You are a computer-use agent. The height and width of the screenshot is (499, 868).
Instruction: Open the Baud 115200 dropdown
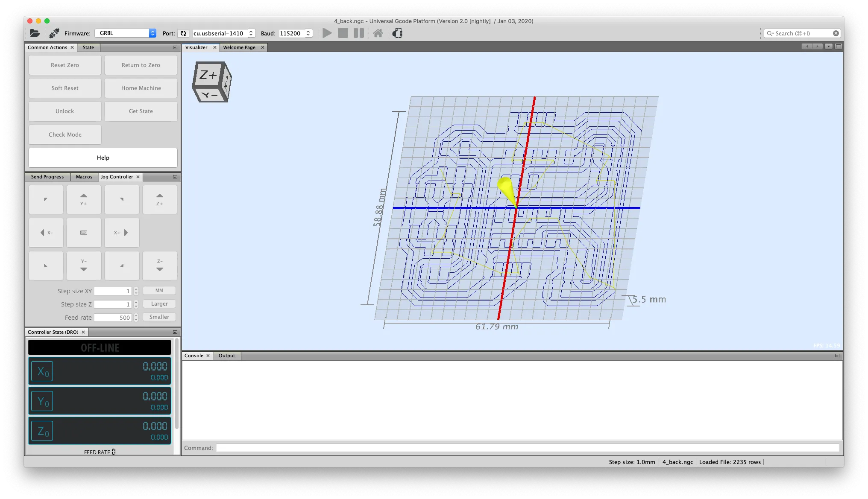308,33
